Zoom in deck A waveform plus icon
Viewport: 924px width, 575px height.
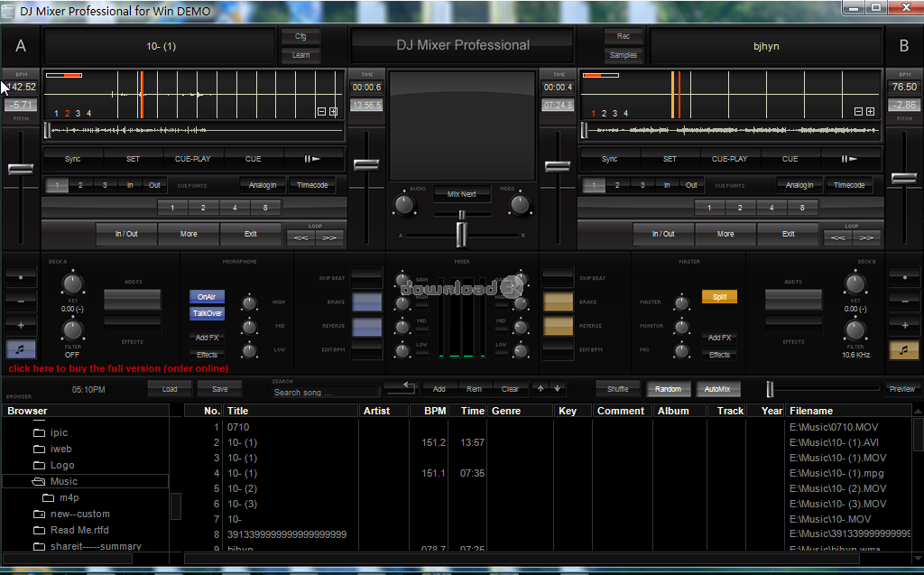(334, 111)
